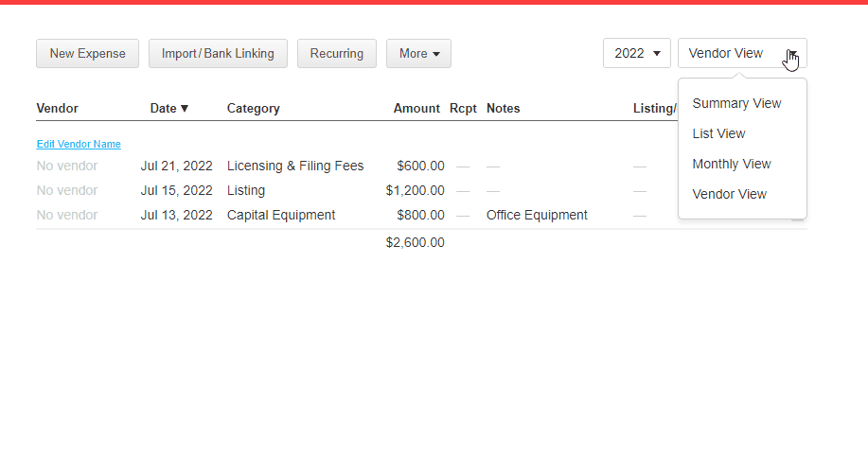Sort by the Amount column header
Screen dimensions: 868x456
coord(416,109)
